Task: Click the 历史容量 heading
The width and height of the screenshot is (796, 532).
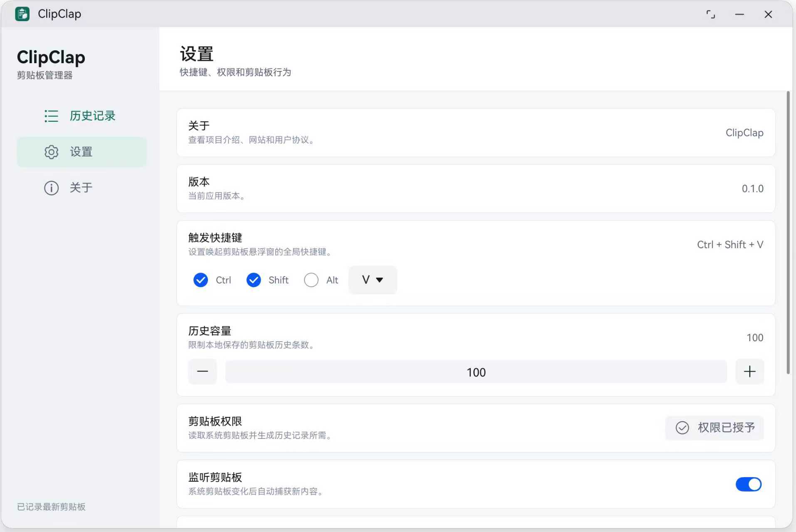Action: [210, 331]
